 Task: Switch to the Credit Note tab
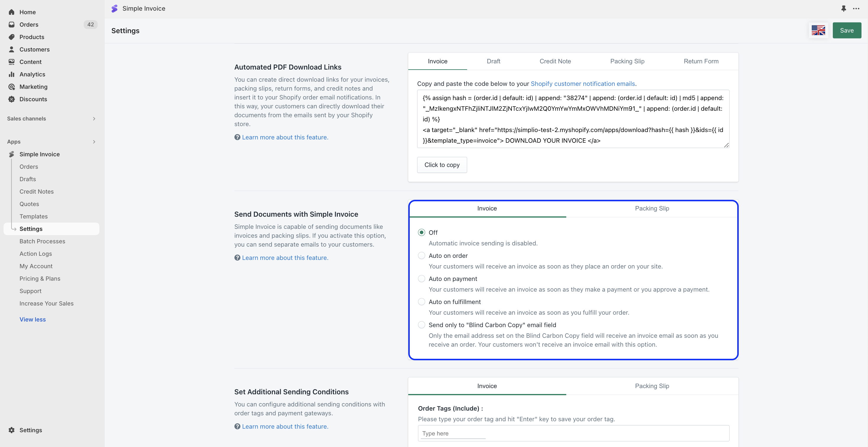pyautogui.click(x=555, y=61)
